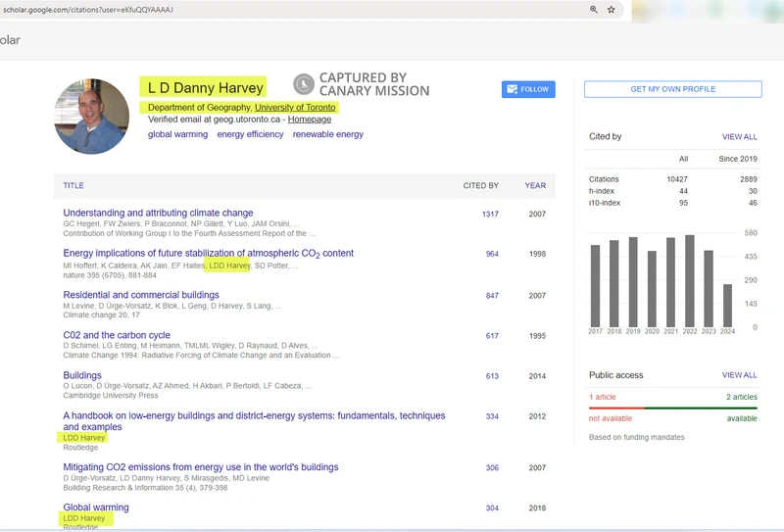Open the Buildings 2014 article title
This screenshot has height=532, width=784.
tap(82, 375)
